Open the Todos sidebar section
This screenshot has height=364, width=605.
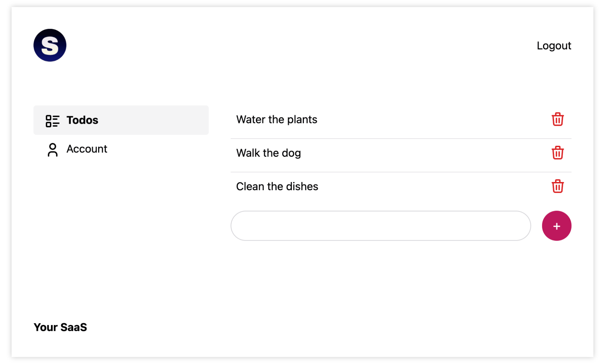(x=82, y=120)
